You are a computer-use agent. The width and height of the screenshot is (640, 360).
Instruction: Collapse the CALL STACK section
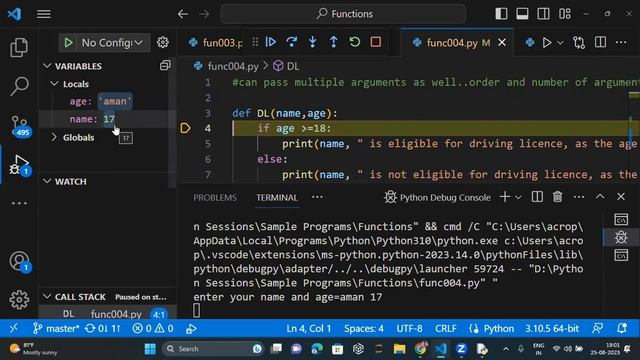[80, 297]
